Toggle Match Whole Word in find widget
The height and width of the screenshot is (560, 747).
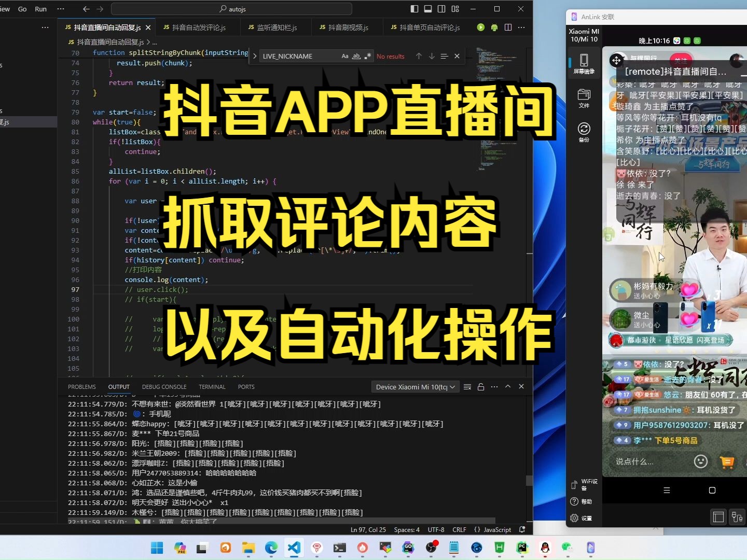click(356, 56)
